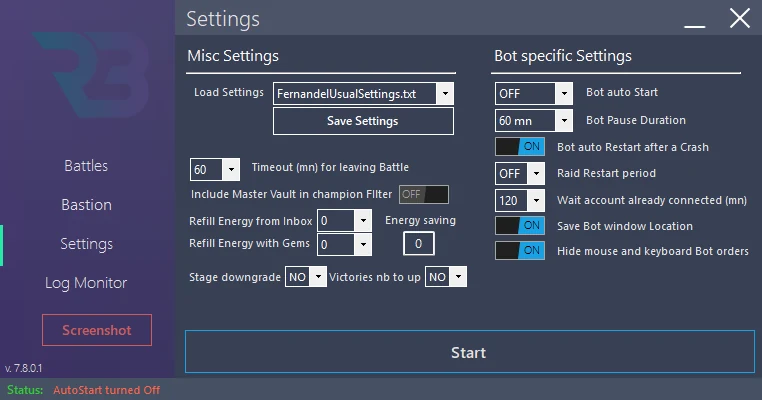Click the AutoStart turned Off status text
762x400 pixels.
pyautogui.click(x=106, y=390)
